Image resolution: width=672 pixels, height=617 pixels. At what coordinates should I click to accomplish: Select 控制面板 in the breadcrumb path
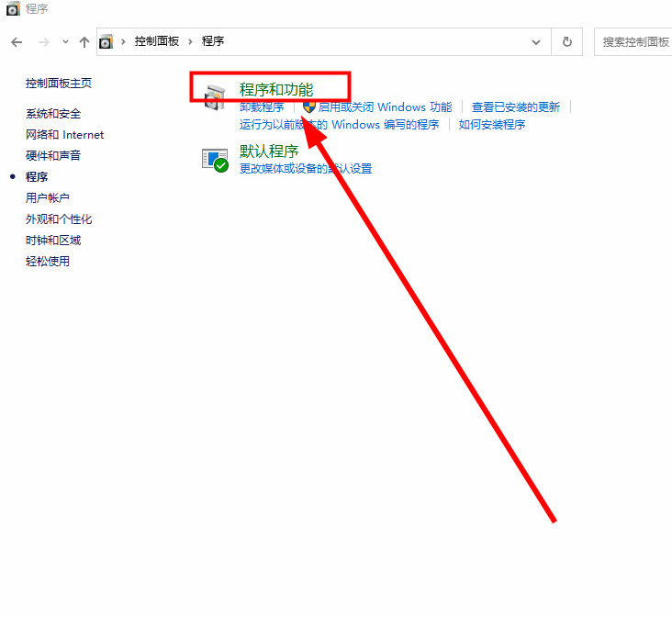tap(156, 42)
